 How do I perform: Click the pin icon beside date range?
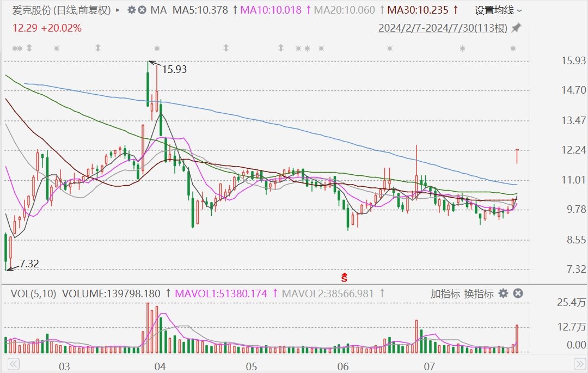[516, 27]
